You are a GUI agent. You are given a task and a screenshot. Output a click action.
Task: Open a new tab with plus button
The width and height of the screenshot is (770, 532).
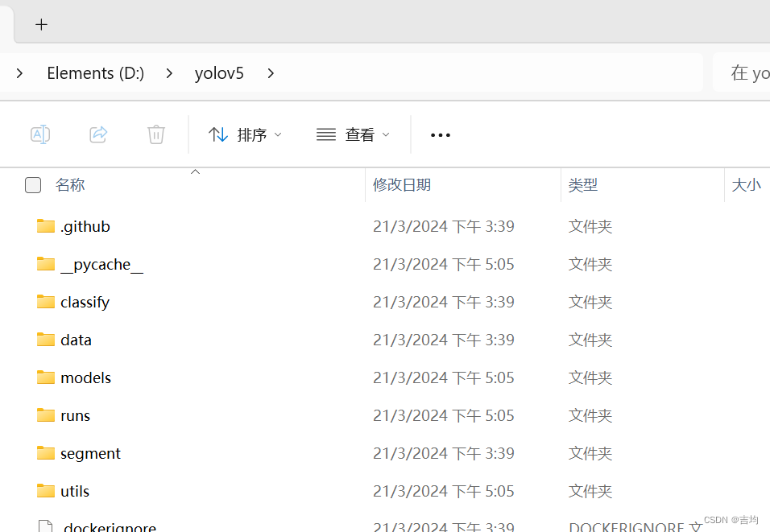(41, 24)
